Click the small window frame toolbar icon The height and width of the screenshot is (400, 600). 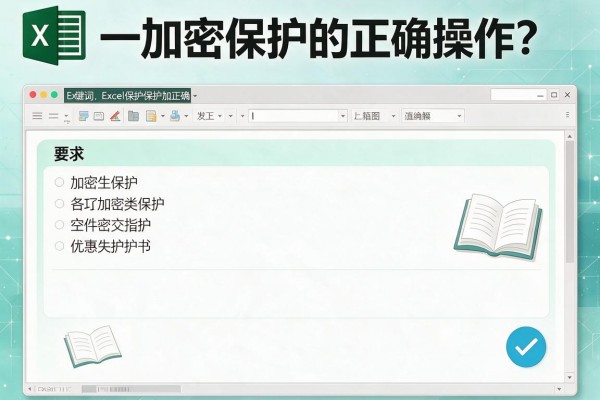click(99, 116)
